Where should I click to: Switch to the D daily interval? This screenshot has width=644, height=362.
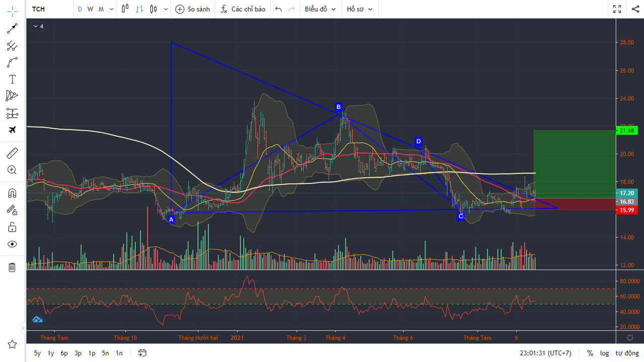tap(79, 9)
